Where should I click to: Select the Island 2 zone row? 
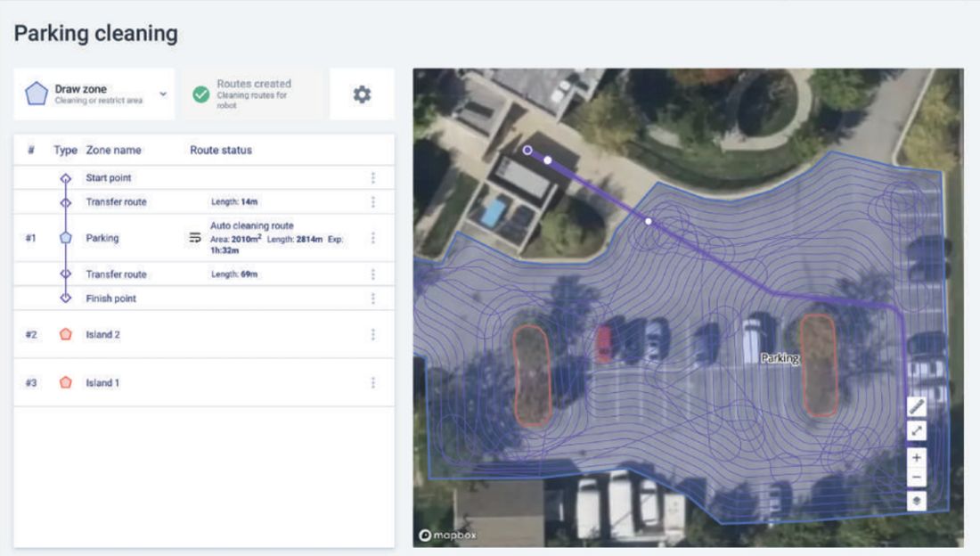point(204,335)
